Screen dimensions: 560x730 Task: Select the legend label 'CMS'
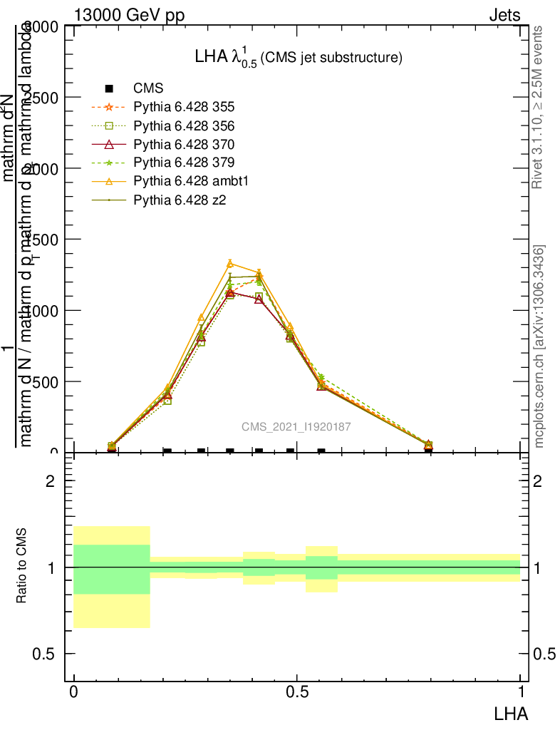pos(148,88)
